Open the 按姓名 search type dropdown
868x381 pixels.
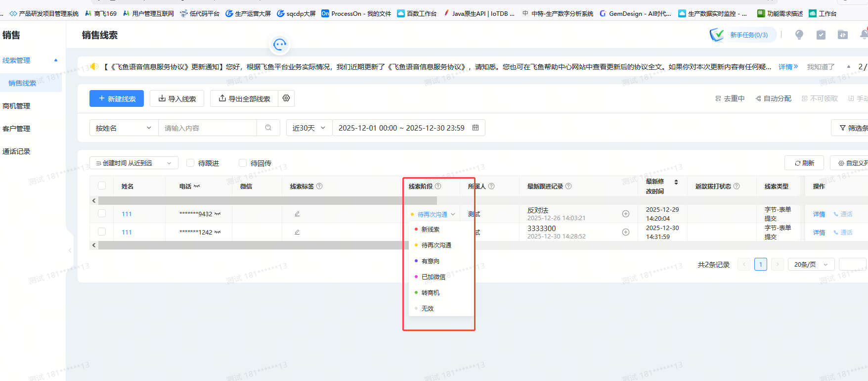124,128
